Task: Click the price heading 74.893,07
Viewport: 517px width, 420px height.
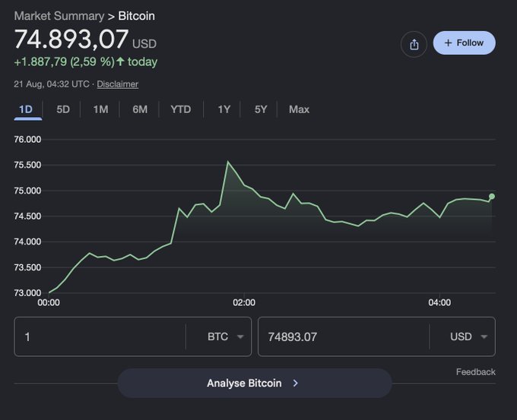Action: tap(71, 39)
